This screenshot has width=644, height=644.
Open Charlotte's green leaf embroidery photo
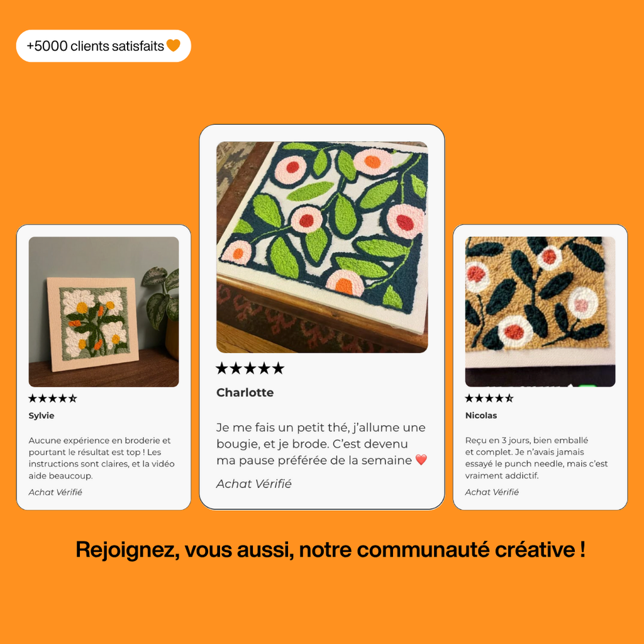coord(322,247)
